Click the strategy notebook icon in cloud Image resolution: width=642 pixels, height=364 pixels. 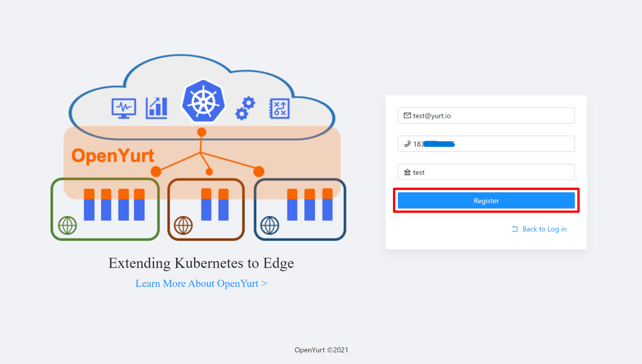(279, 108)
